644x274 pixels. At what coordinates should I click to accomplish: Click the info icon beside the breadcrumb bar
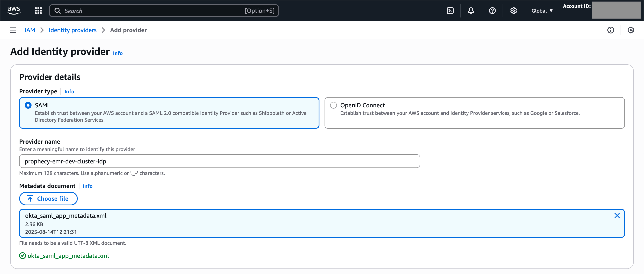(611, 30)
